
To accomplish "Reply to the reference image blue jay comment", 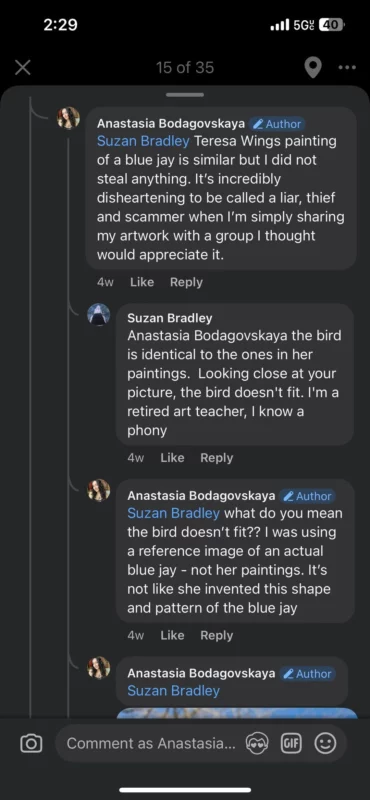I will [x=216, y=635].
